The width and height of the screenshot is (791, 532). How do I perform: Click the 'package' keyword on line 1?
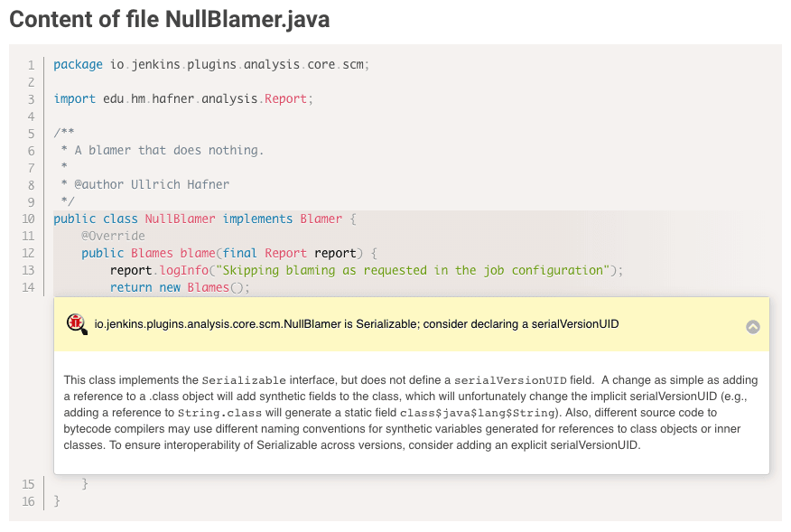point(78,64)
